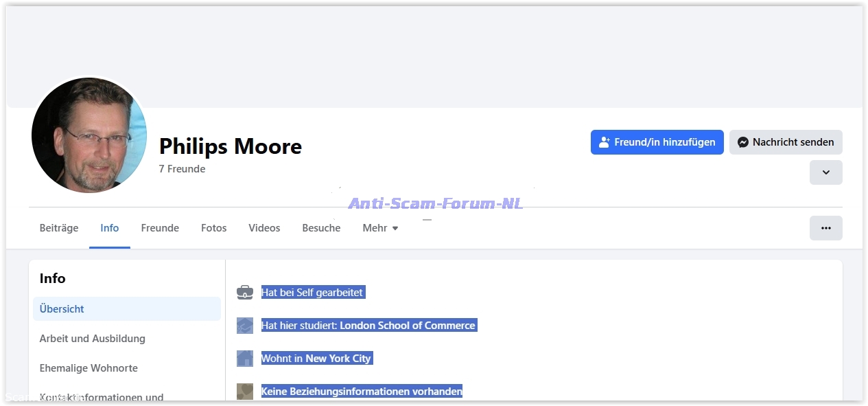
Task: Open the three-dots options menu
Action: (x=825, y=228)
